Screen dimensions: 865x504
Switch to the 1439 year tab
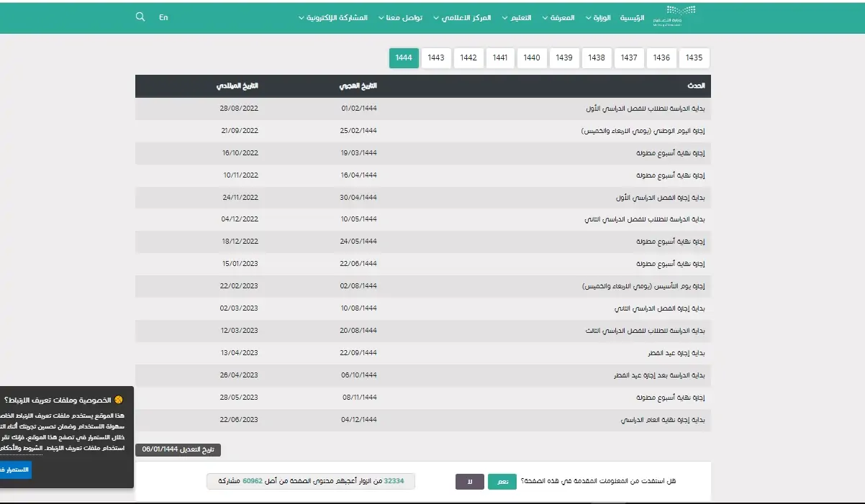point(564,58)
